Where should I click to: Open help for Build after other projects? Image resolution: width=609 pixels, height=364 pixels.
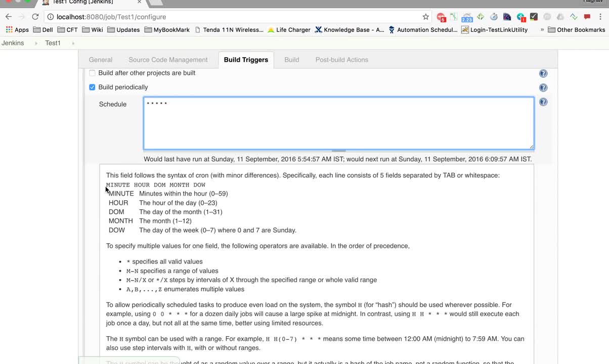(543, 73)
